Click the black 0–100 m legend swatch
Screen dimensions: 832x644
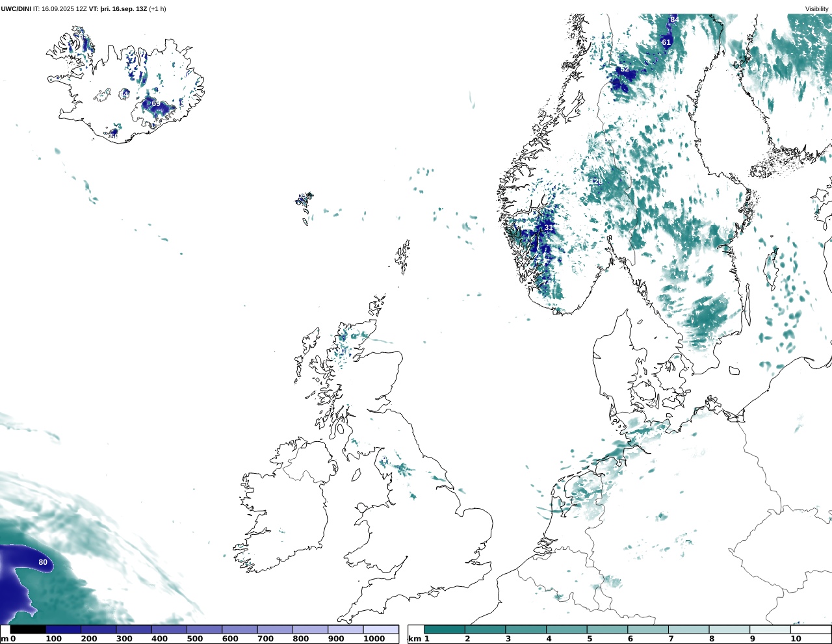tap(28, 629)
